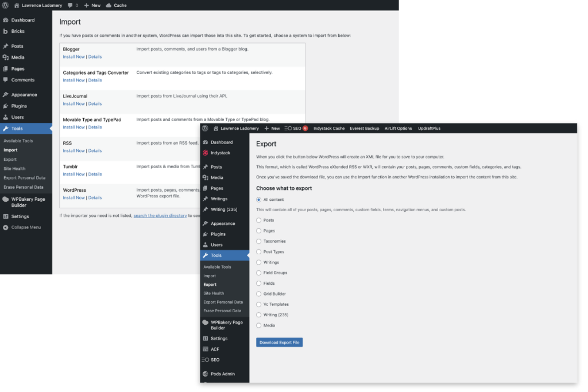Click search the plugin directory link
Viewport: 588px width, 392px height.
pyautogui.click(x=160, y=215)
